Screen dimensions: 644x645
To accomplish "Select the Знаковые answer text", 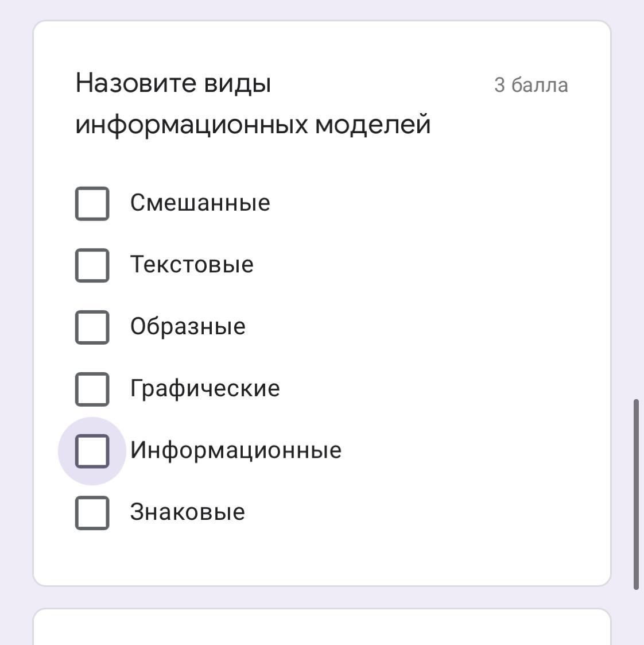I will pyautogui.click(x=187, y=513).
